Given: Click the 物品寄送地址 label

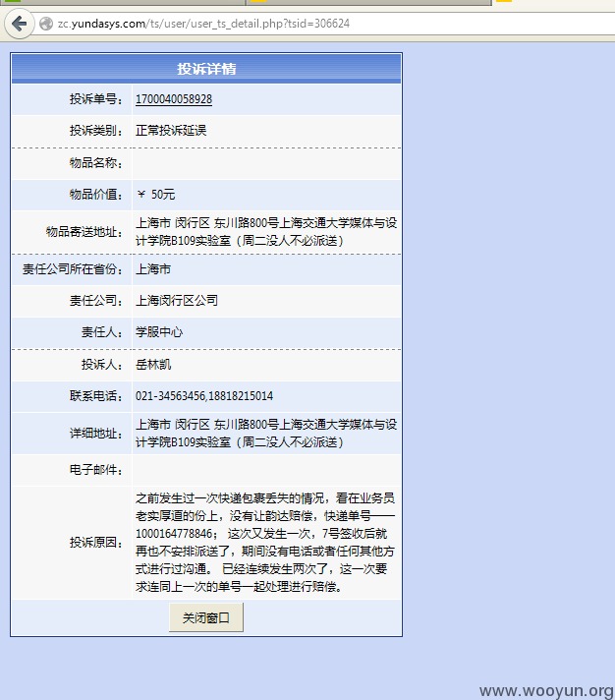Looking at the screenshot, I should tap(84, 232).
